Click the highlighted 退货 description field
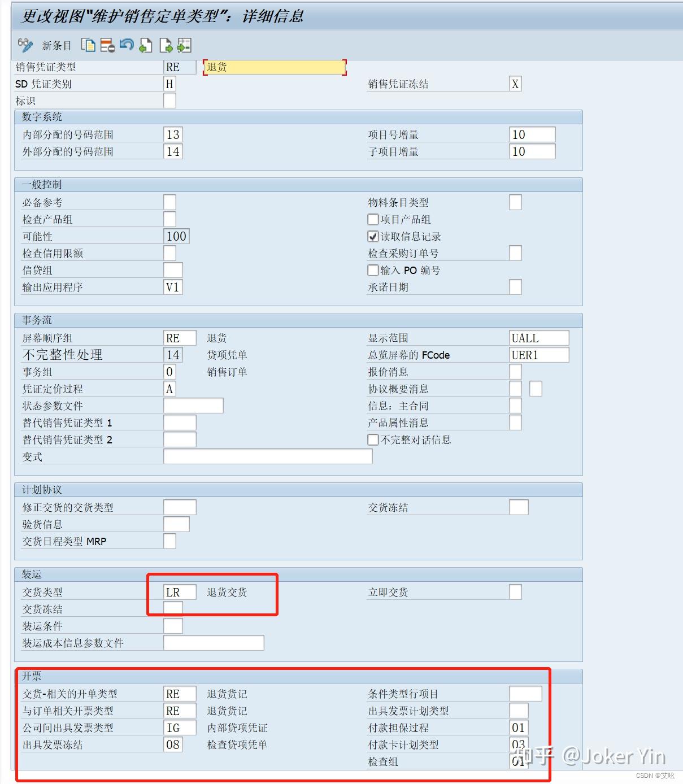683x784 pixels. [x=274, y=67]
